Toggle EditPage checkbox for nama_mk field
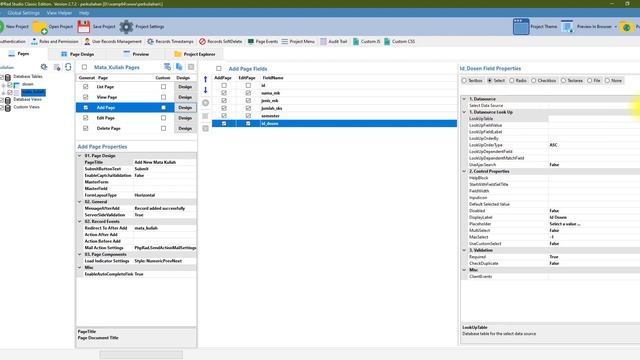 click(248, 93)
